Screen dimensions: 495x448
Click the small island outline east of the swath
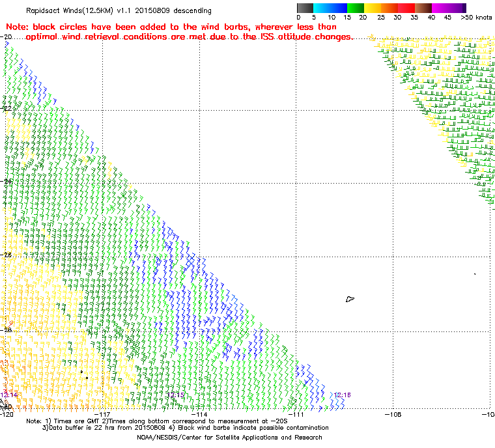coord(350,299)
